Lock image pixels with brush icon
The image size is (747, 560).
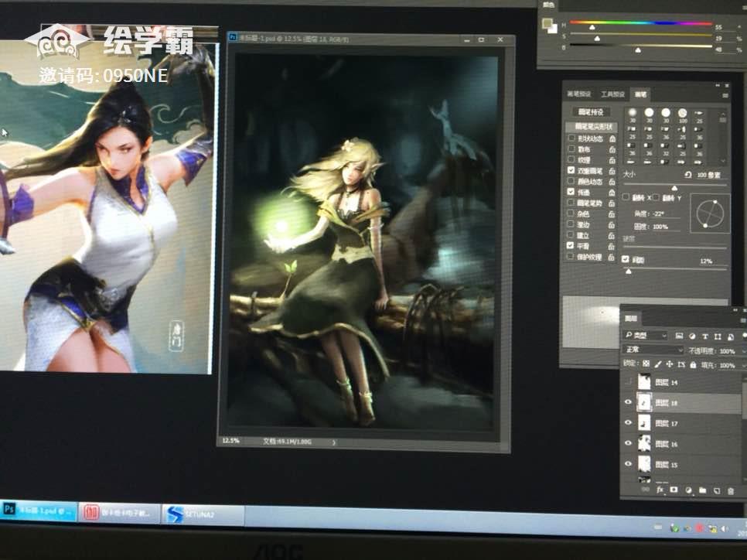(658, 364)
